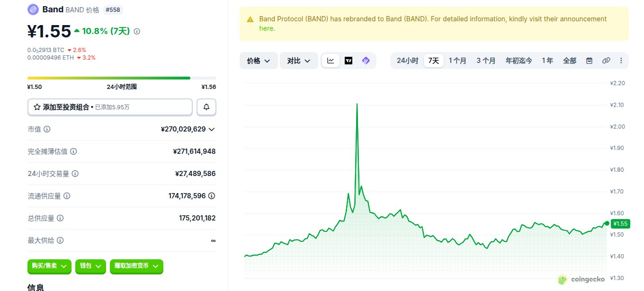Click the copy chart link icon

pos(606,61)
